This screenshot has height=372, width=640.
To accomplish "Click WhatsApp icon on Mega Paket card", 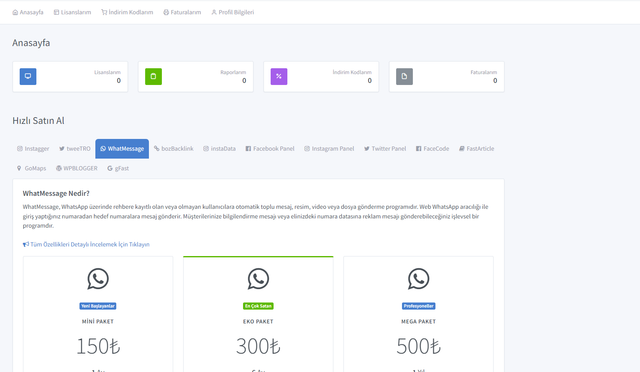I will pyautogui.click(x=418, y=279).
